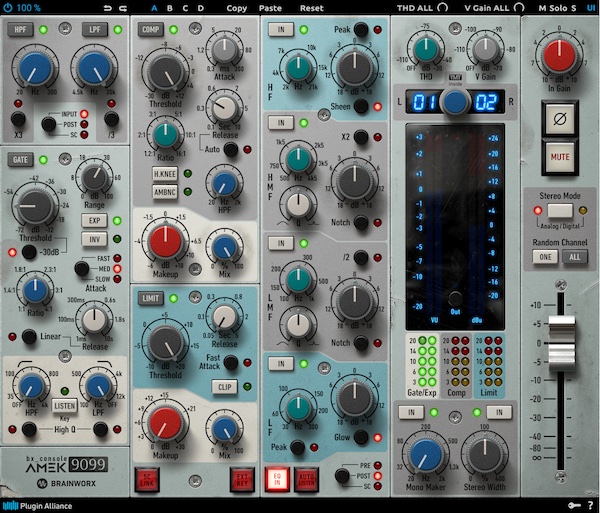Switch Stereo Mode Analog/Digital button

click(x=558, y=211)
